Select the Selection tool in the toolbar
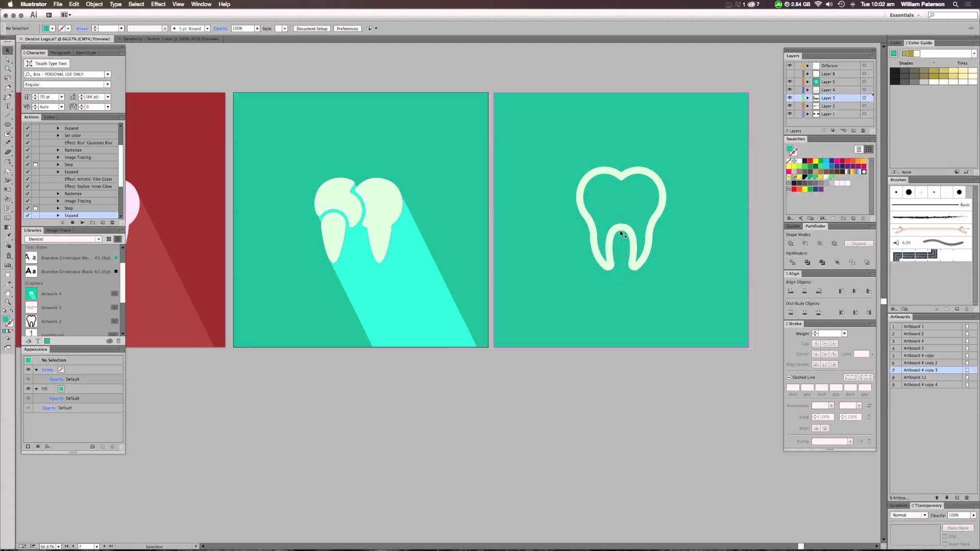Image resolution: width=980 pixels, height=551 pixels. (x=8, y=51)
